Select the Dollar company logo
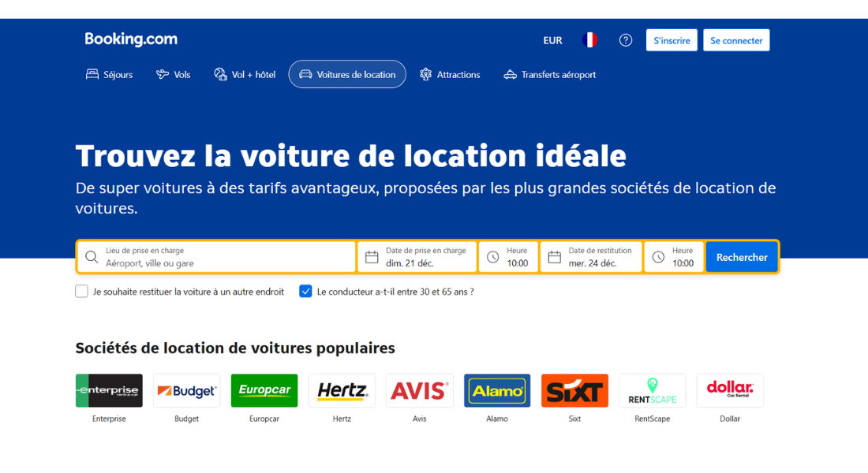Viewport: 868px width, 473px height. click(x=730, y=390)
